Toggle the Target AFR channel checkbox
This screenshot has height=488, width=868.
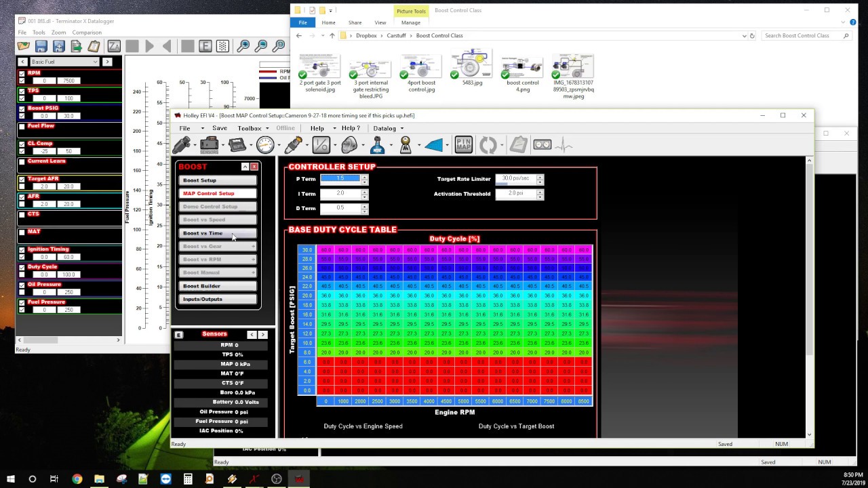(22, 180)
